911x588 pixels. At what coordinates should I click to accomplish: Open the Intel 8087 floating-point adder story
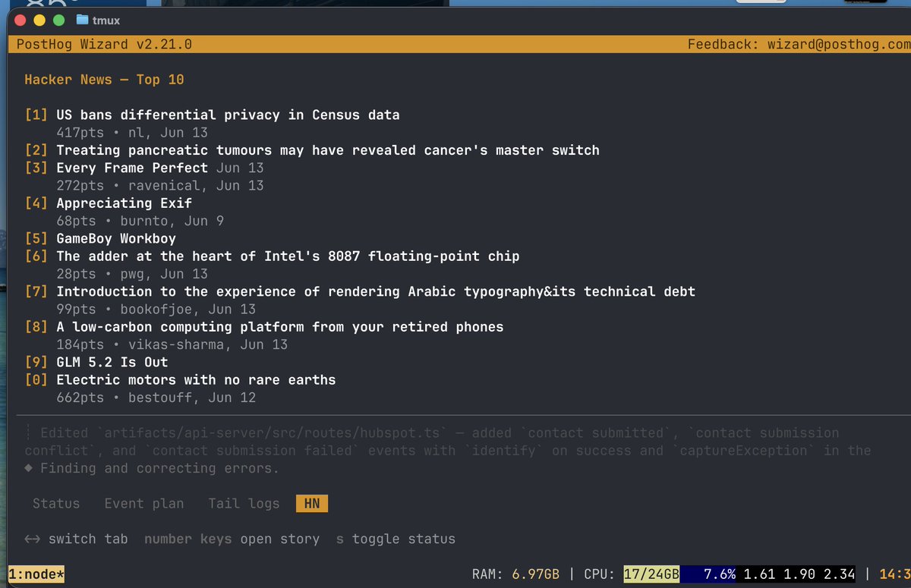pos(288,256)
